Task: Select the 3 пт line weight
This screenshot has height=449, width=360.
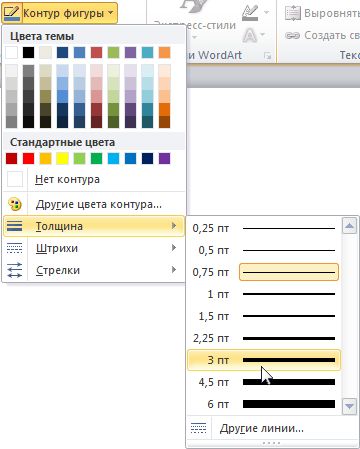Action: 264,360
